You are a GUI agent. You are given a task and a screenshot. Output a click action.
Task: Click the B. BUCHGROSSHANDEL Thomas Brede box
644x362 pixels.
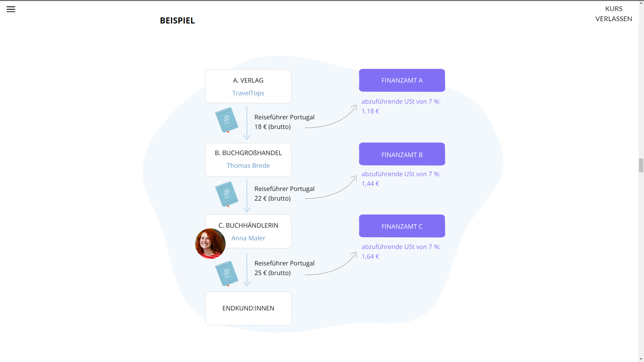click(x=248, y=160)
